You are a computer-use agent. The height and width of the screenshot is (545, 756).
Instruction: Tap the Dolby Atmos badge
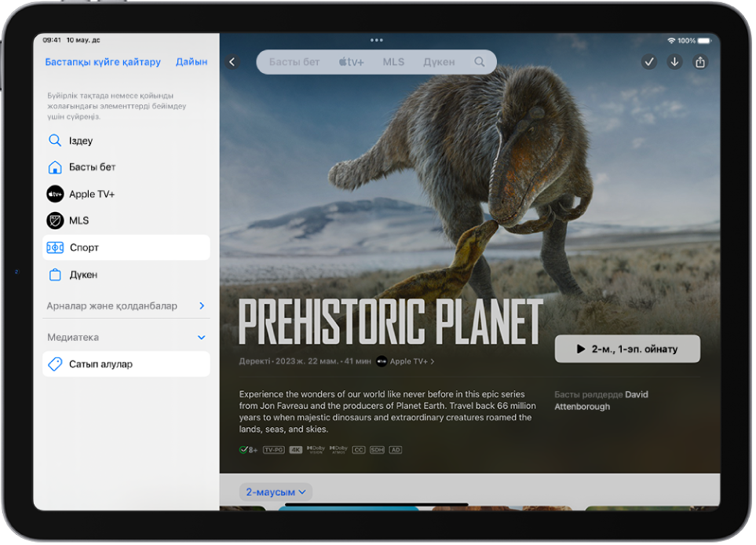tap(338, 450)
